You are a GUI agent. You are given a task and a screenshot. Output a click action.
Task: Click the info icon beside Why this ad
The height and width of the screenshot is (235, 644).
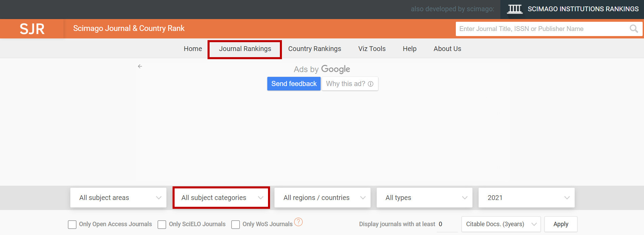coord(371,84)
